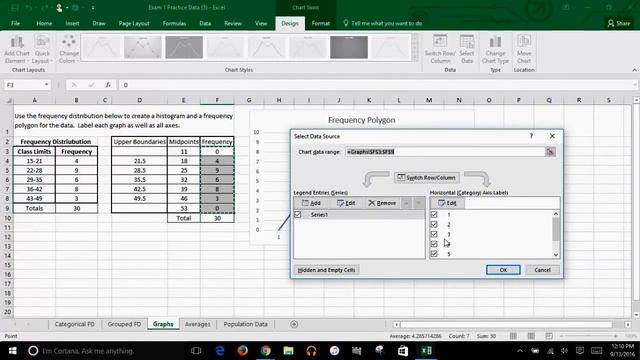Image resolution: width=640 pixels, height=360 pixels.
Task: Confirm formula entry with the checkmark icon
Action: click(91, 85)
